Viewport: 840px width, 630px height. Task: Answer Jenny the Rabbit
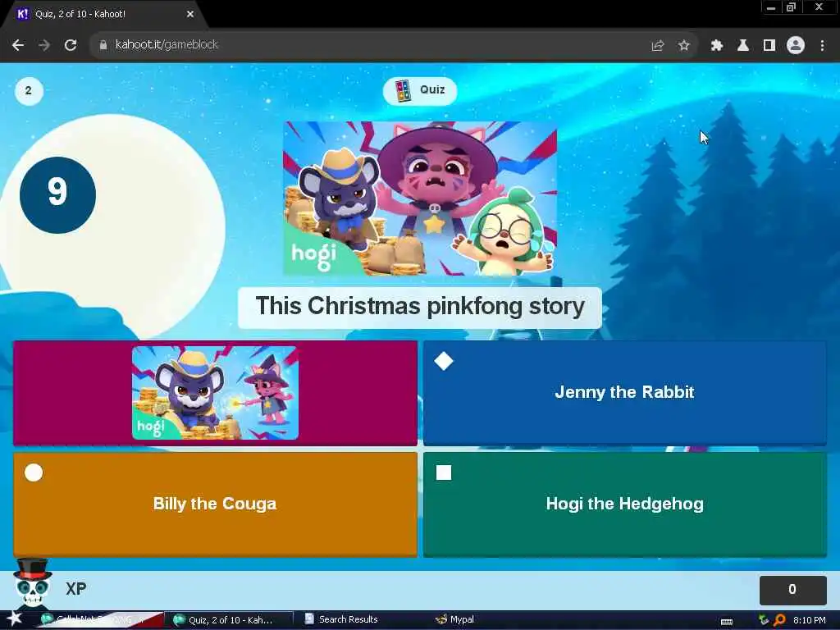tap(624, 393)
